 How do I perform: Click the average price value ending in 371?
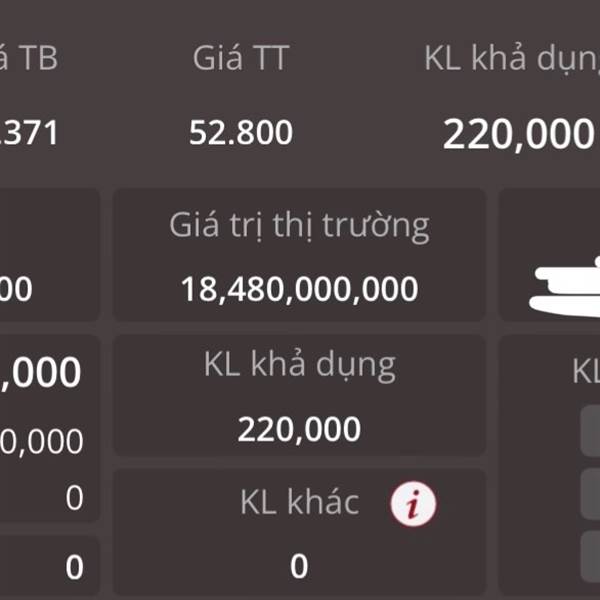(x=29, y=133)
